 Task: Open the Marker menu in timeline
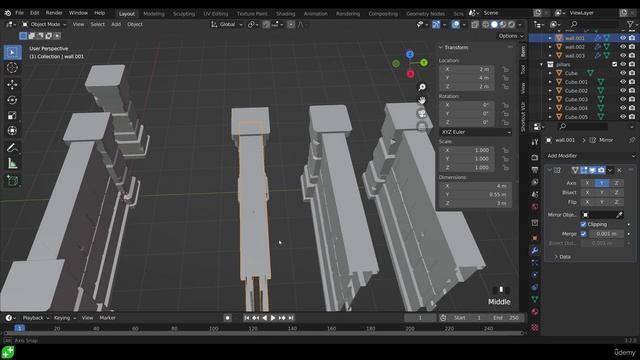pos(107,318)
